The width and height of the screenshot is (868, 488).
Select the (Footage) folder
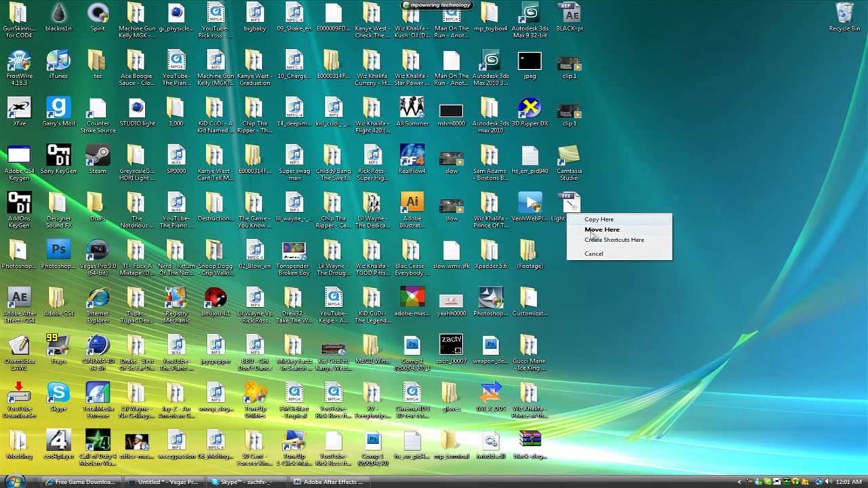(x=530, y=255)
